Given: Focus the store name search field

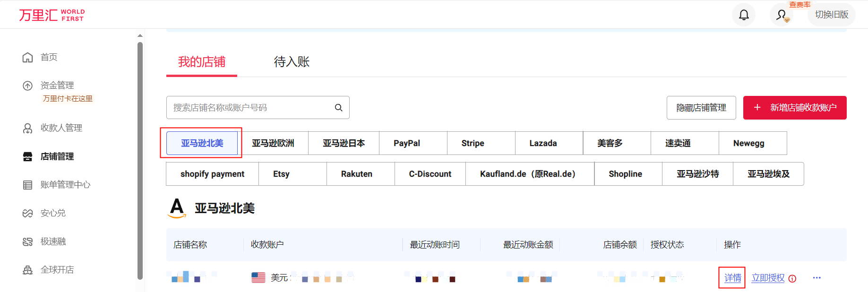Looking at the screenshot, I should (250, 108).
